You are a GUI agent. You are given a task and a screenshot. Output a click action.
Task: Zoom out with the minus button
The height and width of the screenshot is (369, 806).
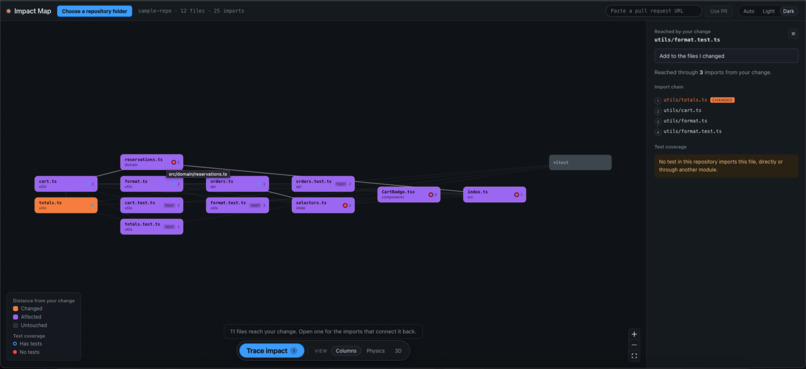634,345
